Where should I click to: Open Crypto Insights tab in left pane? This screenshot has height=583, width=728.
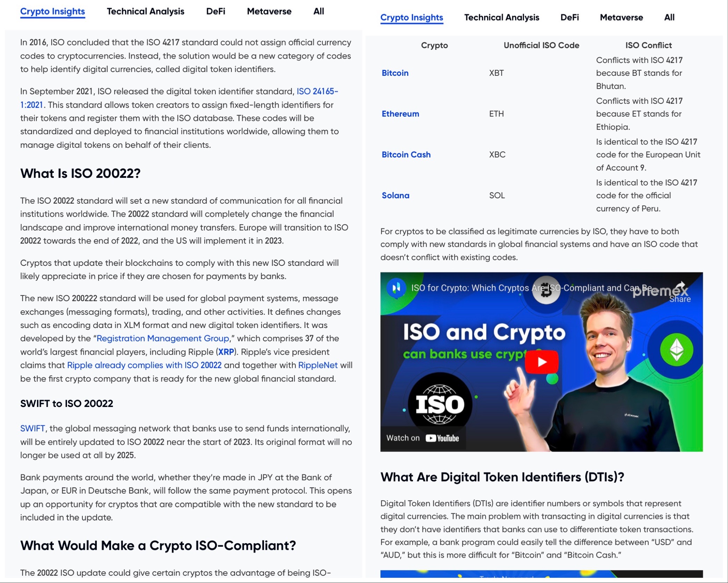[x=52, y=12]
